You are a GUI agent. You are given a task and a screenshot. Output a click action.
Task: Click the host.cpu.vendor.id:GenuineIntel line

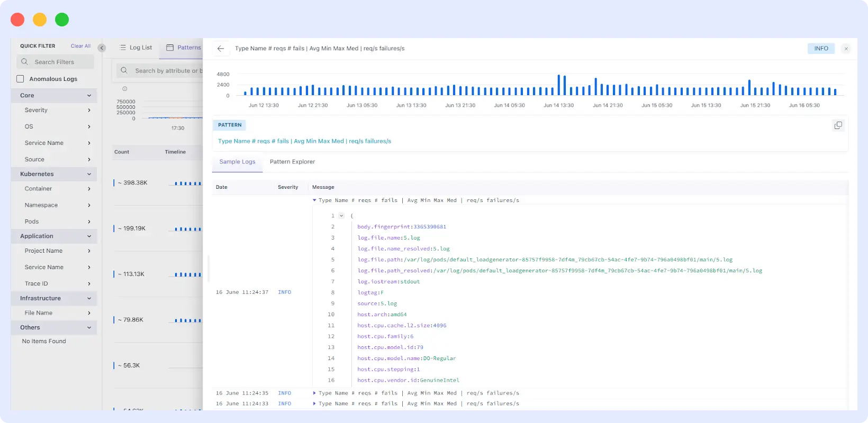(408, 380)
